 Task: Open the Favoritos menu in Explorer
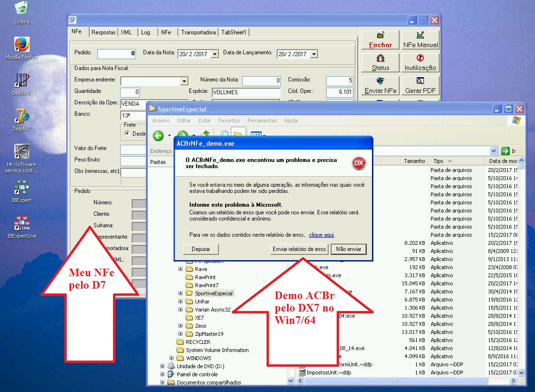229,121
